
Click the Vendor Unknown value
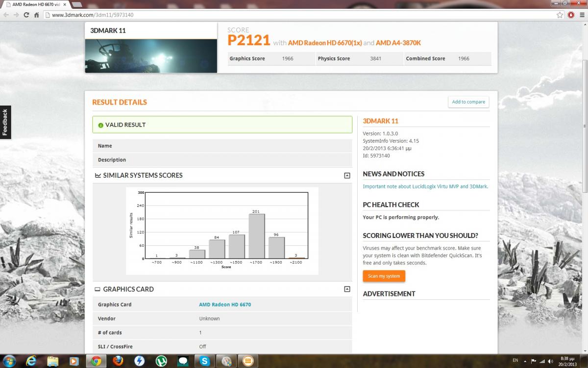click(x=209, y=318)
